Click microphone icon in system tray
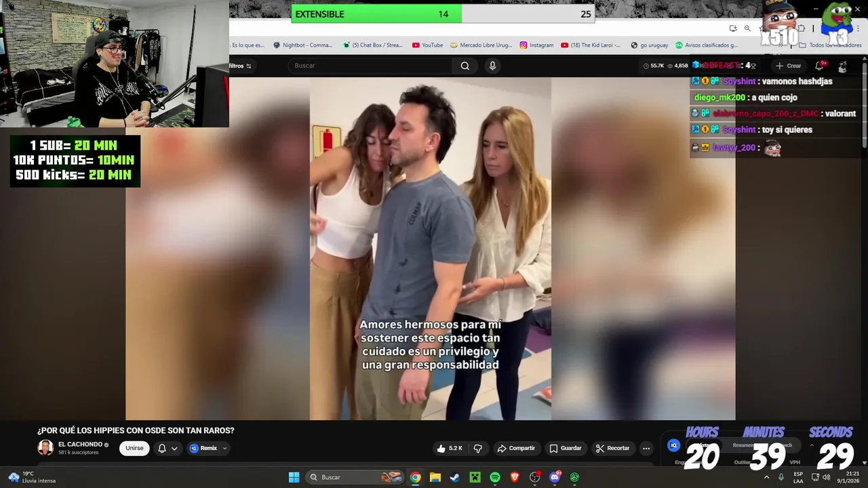Viewport: 868px width, 488px height. tap(781, 477)
